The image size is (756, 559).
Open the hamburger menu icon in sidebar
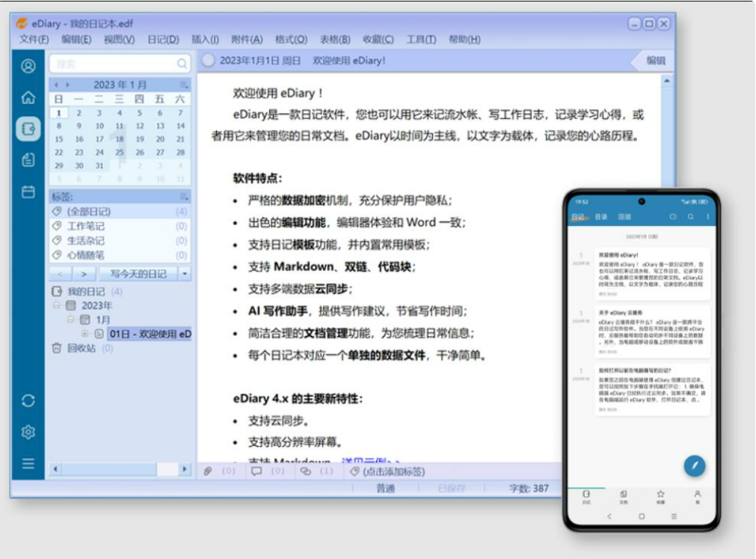pyautogui.click(x=28, y=463)
